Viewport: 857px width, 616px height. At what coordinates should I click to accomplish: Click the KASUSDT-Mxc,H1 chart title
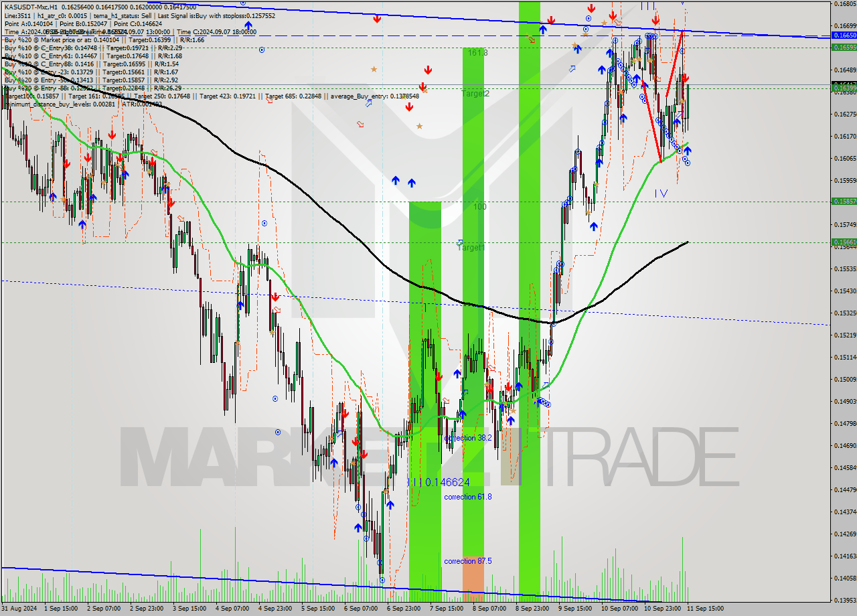tap(31, 6)
